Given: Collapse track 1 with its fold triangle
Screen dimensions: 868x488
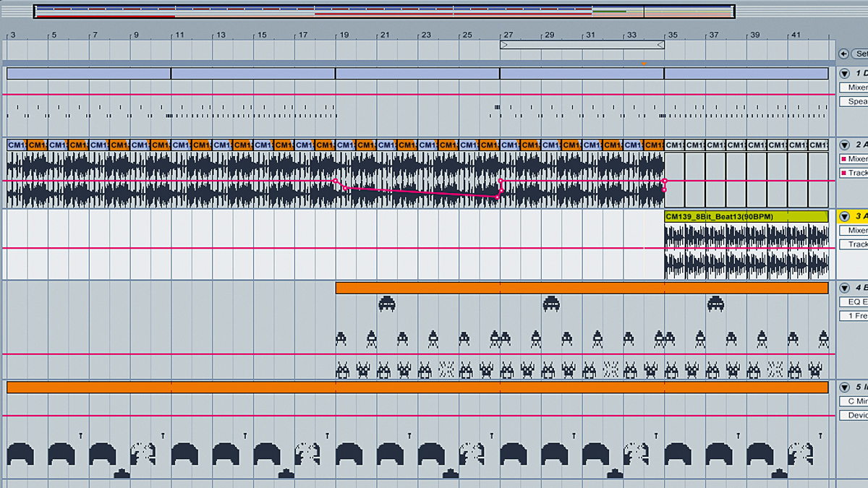Looking at the screenshot, I should (x=844, y=74).
